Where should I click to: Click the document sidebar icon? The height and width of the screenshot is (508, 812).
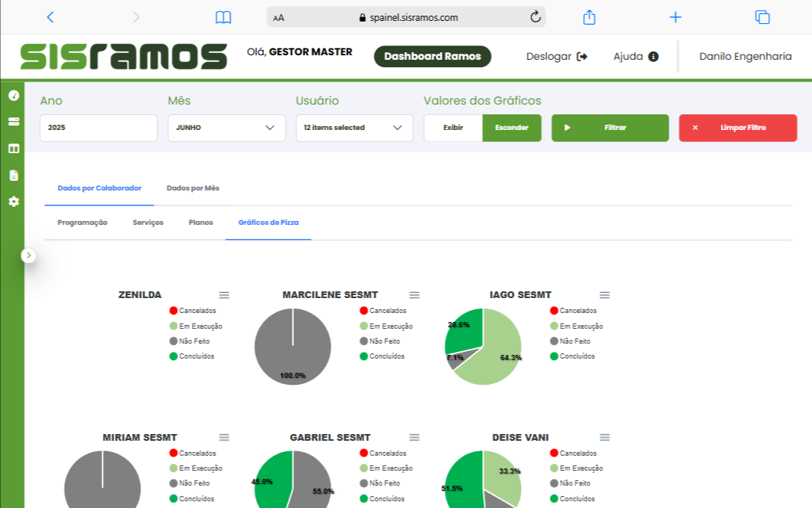click(x=13, y=176)
